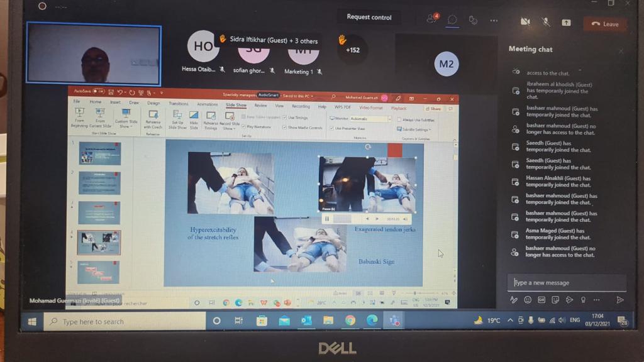Click the Save icon in PowerPoint toolbar
Screen dimensions: 644x362
click(x=111, y=92)
